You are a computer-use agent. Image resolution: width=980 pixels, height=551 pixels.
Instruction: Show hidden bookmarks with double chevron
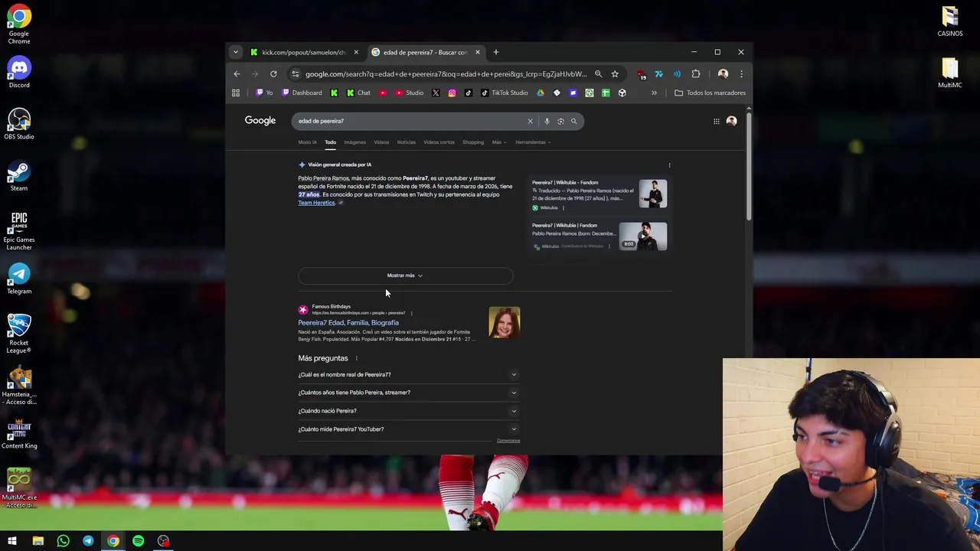pyautogui.click(x=654, y=93)
